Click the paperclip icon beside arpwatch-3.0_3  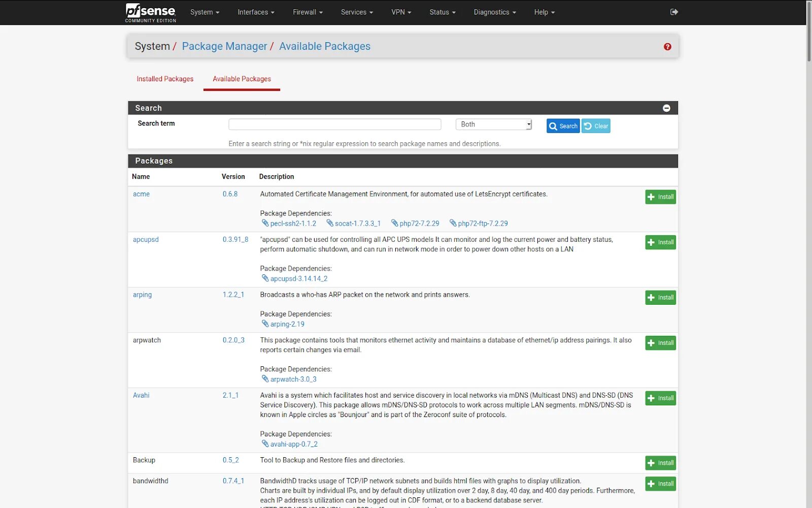pyautogui.click(x=265, y=379)
